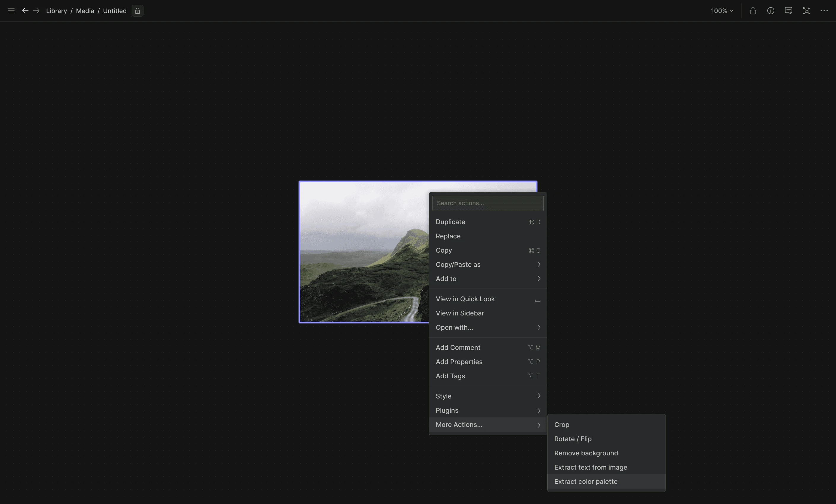Image resolution: width=836 pixels, height=504 pixels.
Task: Open the three-dot more options menu
Action: [x=824, y=11]
